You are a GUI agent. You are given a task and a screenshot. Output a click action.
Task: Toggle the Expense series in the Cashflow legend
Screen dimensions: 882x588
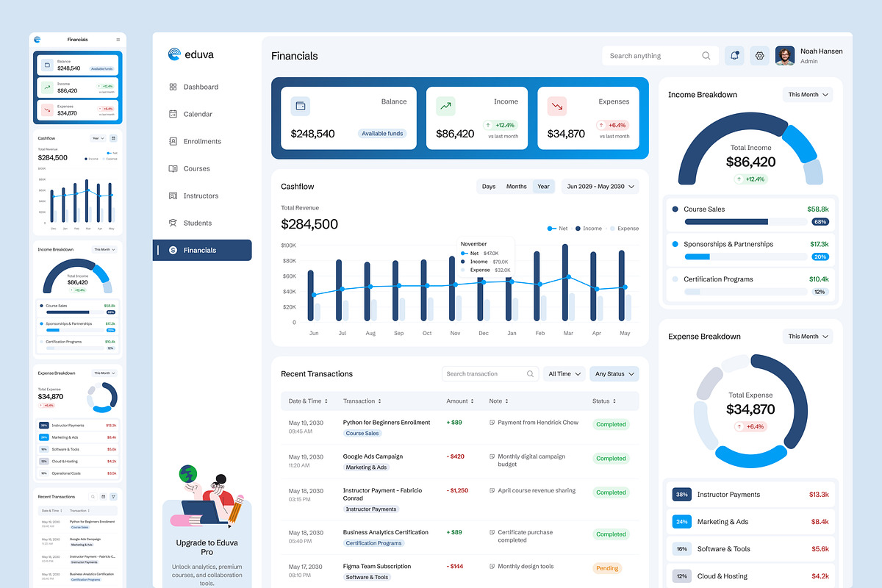coord(623,229)
